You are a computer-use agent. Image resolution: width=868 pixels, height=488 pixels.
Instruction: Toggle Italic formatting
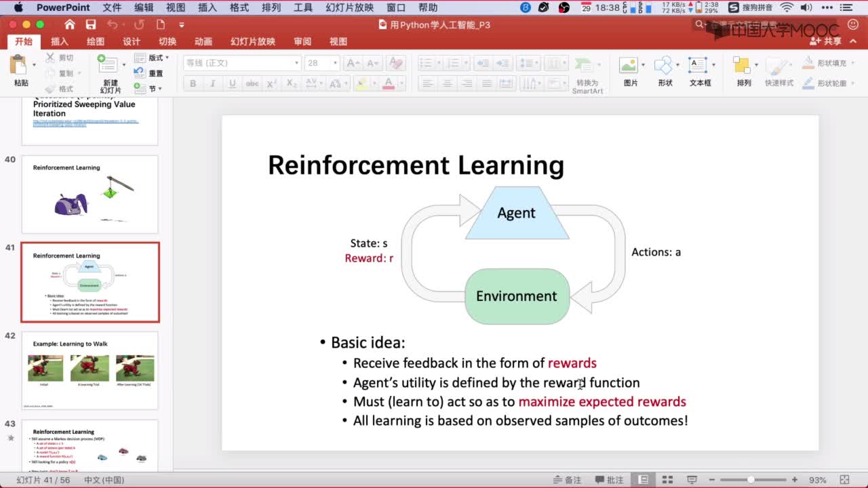point(212,83)
